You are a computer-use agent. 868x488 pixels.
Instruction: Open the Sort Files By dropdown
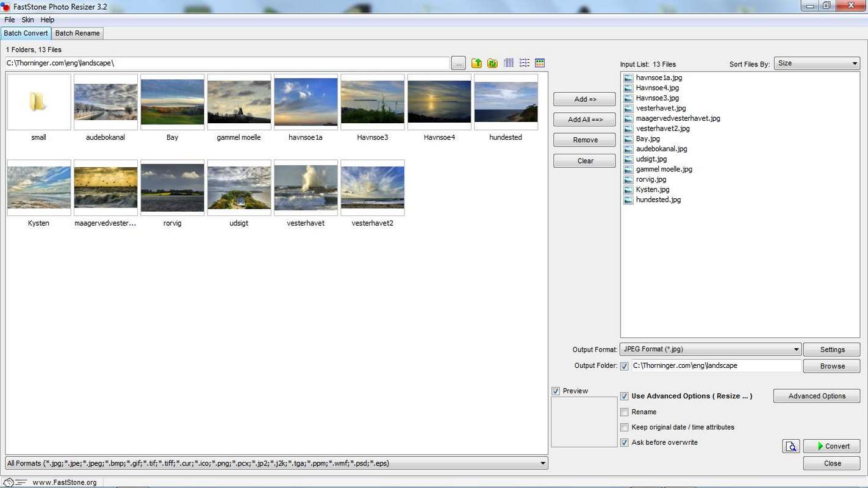(817, 63)
